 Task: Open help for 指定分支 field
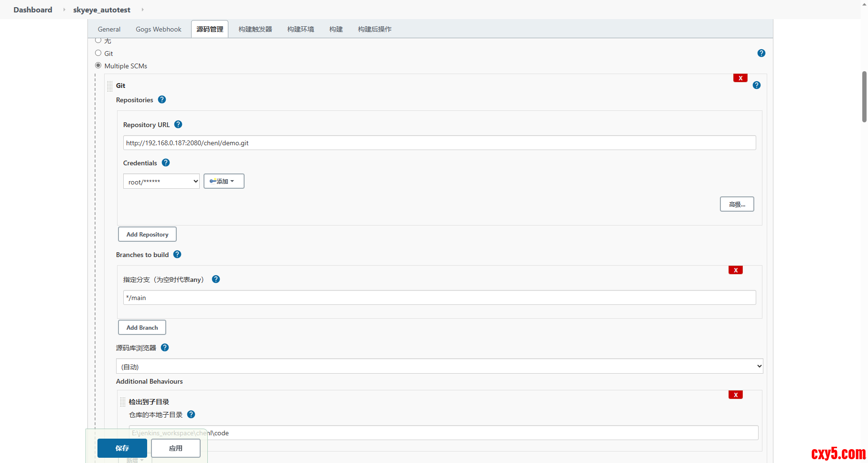coord(216,280)
